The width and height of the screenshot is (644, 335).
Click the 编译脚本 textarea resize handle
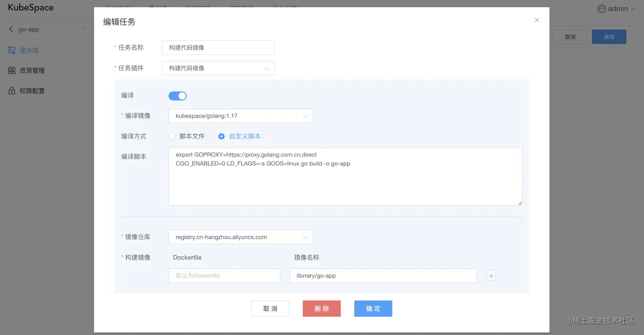(520, 203)
